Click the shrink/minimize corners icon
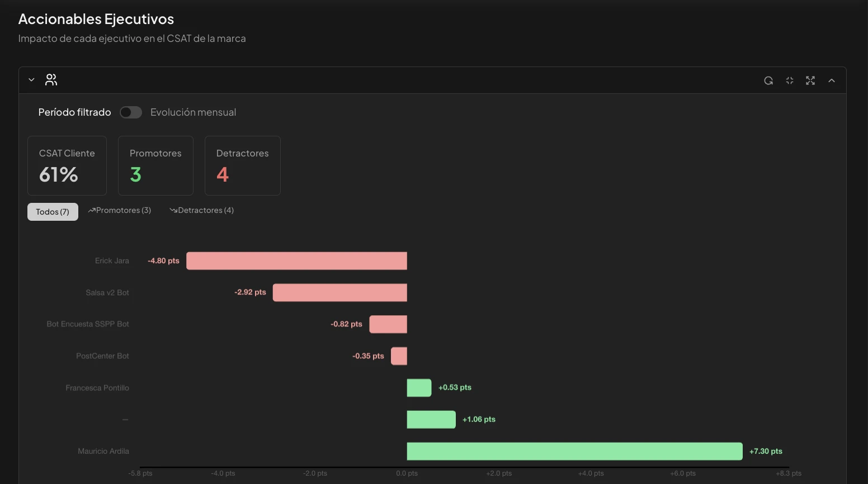 click(x=790, y=80)
